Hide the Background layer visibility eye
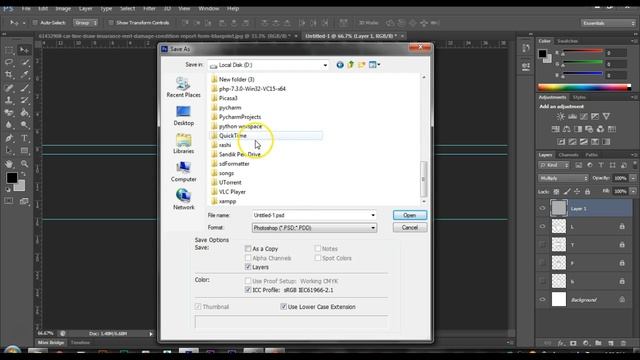Screen dimensions: 640x360 coord(542,300)
